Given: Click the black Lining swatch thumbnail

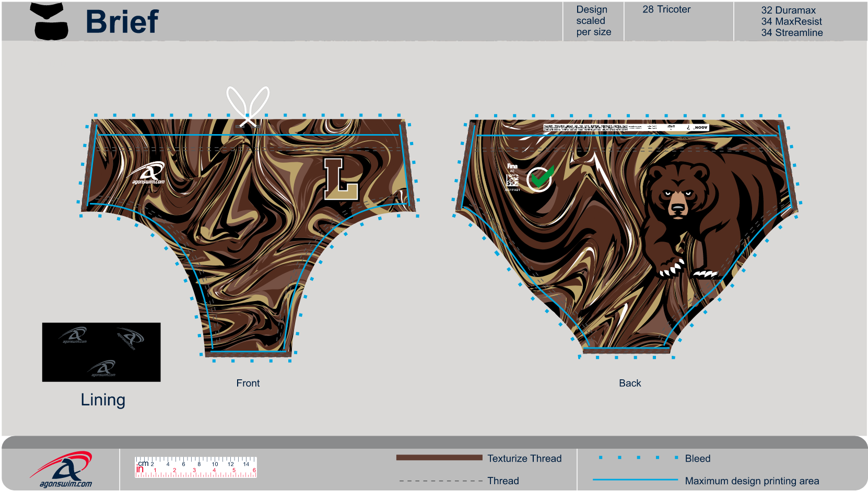Looking at the screenshot, I should (x=101, y=352).
